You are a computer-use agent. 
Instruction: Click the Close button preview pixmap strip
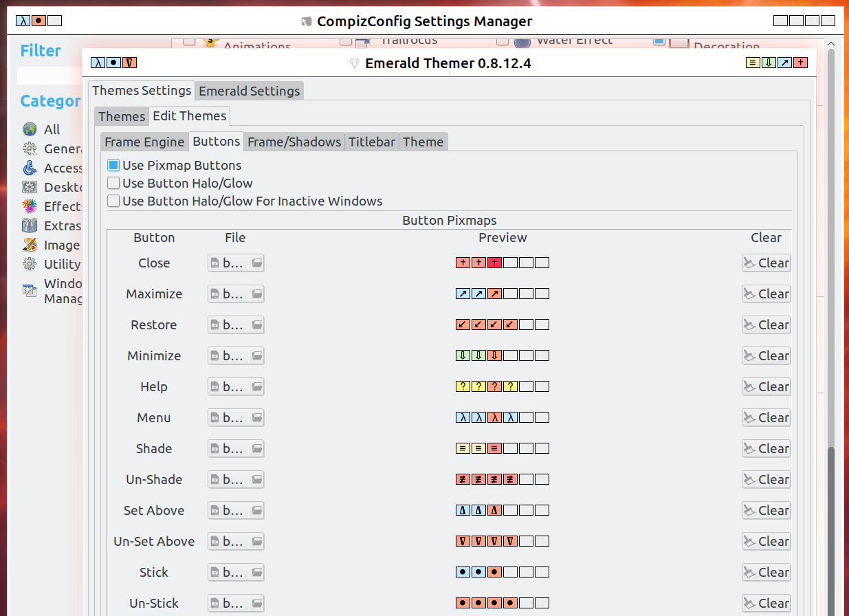[x=503, y=263]
